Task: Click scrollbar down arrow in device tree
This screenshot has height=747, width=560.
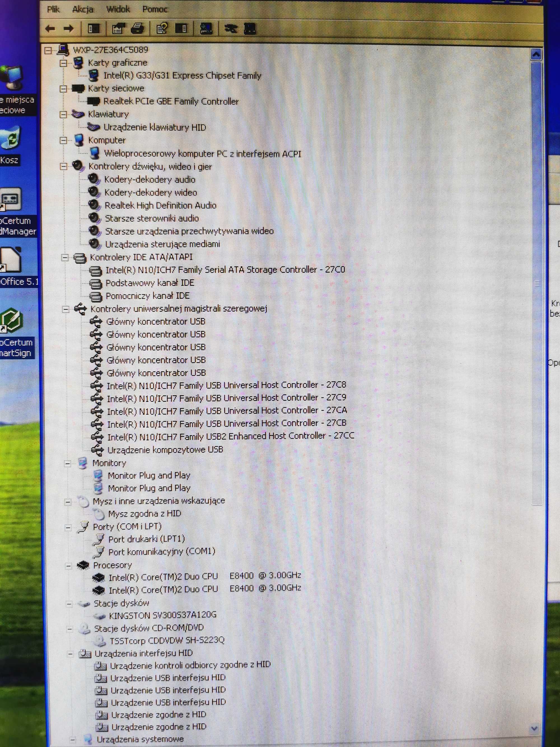Action: click(534, 729)
